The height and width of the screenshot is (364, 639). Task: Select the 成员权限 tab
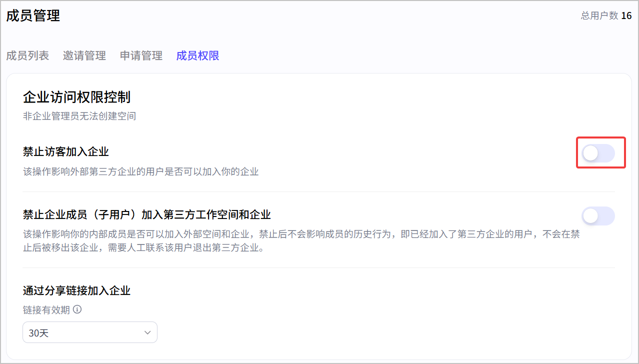[198, 55]
